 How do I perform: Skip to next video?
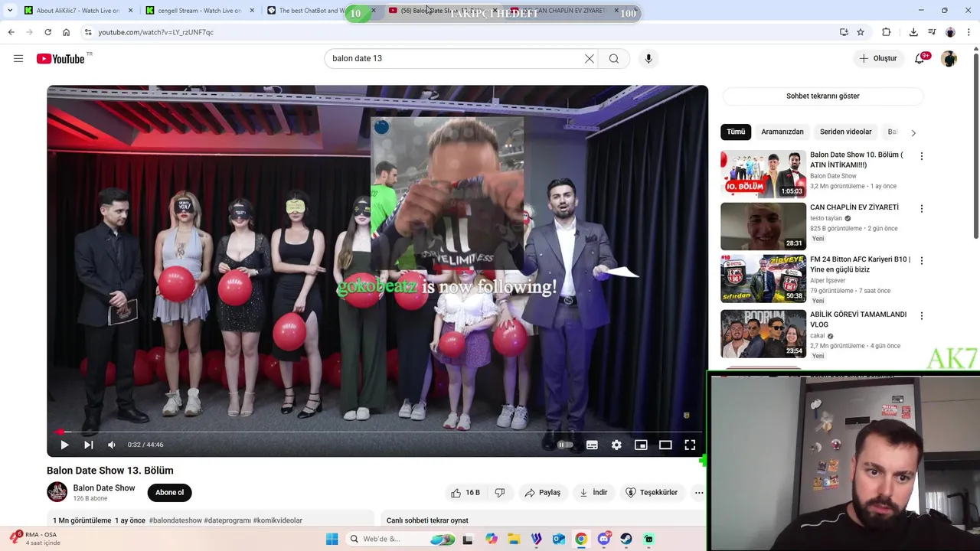(89, 445)
